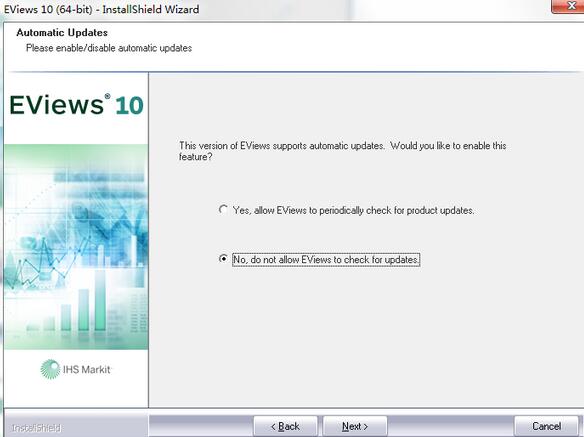Proceed with the Next button
Image resolution: width=584 pixels, height=437 pixels.
(355, 426)
